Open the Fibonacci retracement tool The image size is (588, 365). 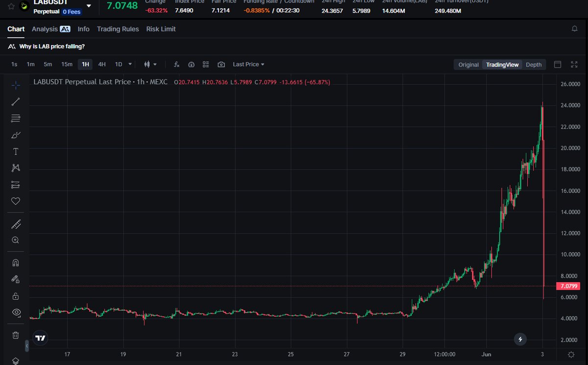(x=16, y=118)
